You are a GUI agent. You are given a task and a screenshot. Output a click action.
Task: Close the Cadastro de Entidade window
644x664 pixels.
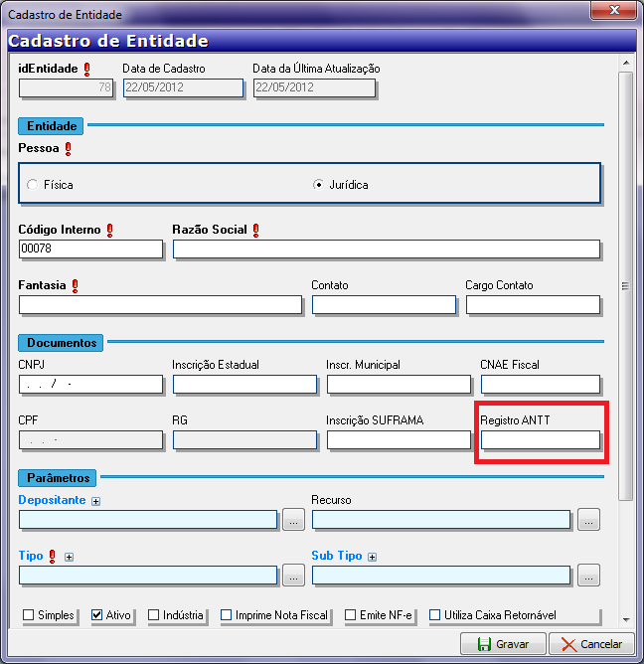click(x=613, y=10)
